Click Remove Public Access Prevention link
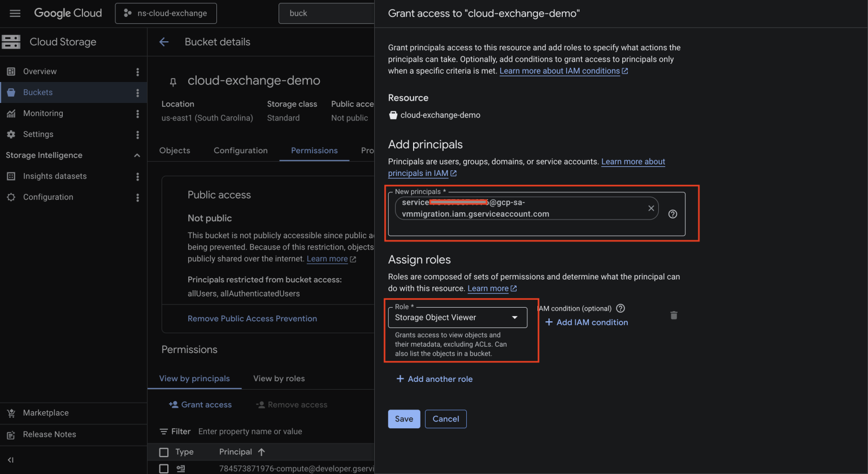The width and height of the screenshot is (868, 474). click(x=252, y=318)
